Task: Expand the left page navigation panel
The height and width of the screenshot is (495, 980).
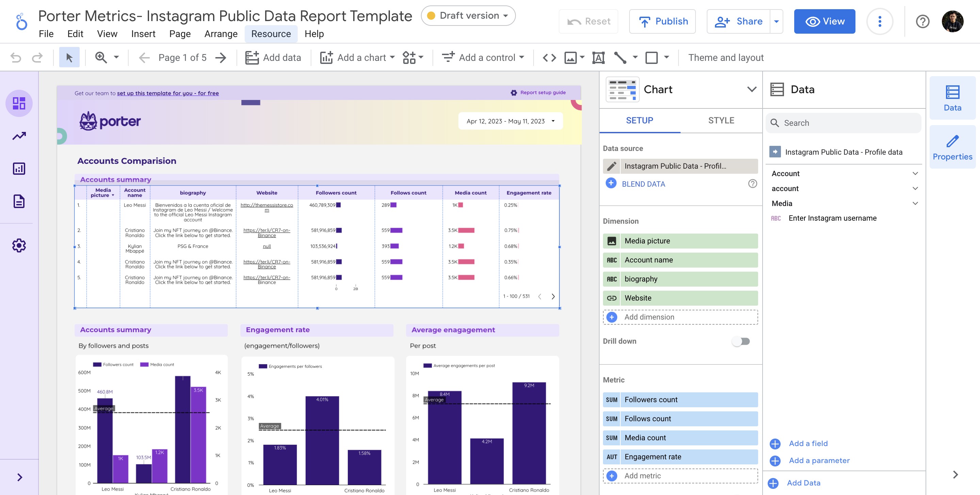Action: (x=19, y=477)
